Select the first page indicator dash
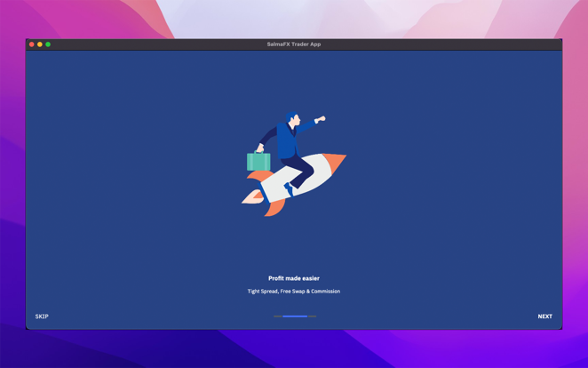588x368 pixels. [277, 316]
